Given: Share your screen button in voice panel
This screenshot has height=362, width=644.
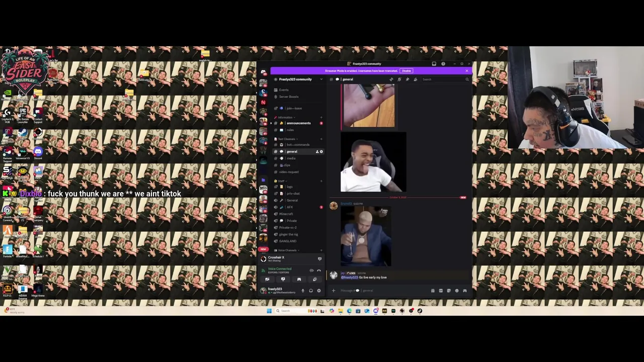Looking at the screenshot, I should pyautogui.click(x=283, y=279).
